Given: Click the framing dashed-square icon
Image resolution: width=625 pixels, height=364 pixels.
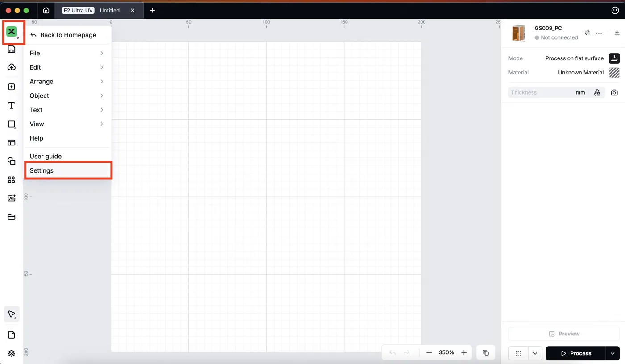Looking at the screenshot, I should click(x=518, y=353).
